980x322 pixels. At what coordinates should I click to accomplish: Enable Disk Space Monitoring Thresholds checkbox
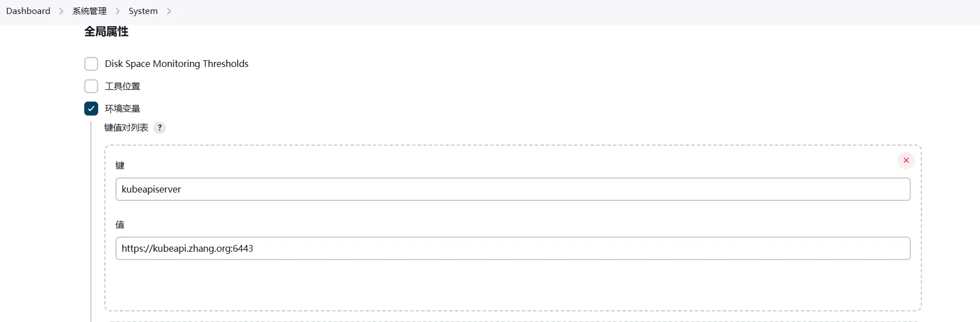(91, 64)
